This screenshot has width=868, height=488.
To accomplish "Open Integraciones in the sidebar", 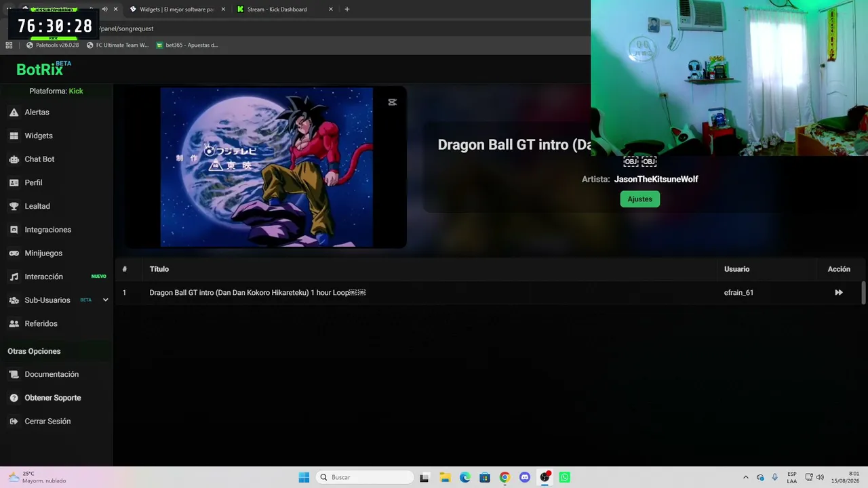I will click(x=47, y=230).
